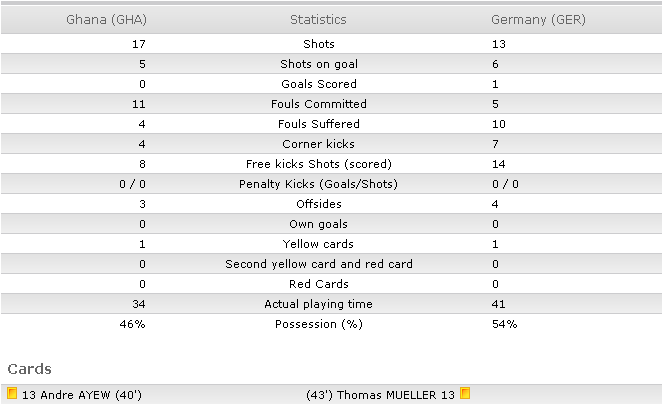Image resolution: width=663 pixels, height=404 pixels.
Task: Click the Cards section heading
Action: click(x=30, y=369)
